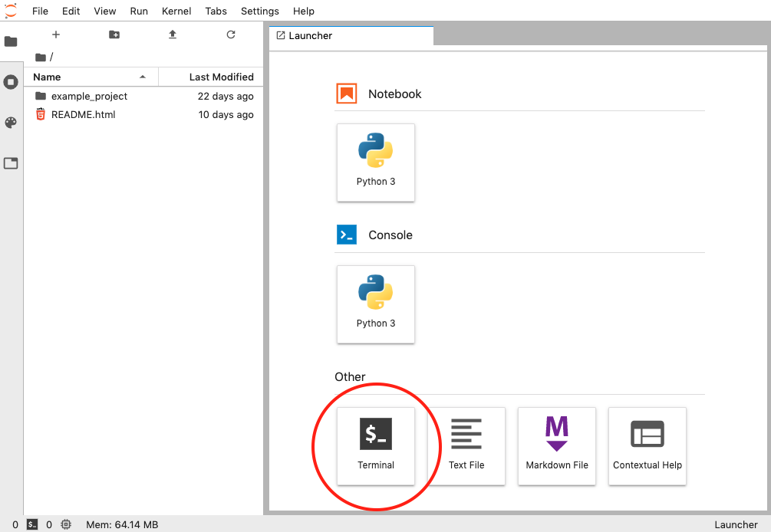Open the Open Tabs sidebar panel
The height and width of the screenshot is (532, 771).
point(11,163)
